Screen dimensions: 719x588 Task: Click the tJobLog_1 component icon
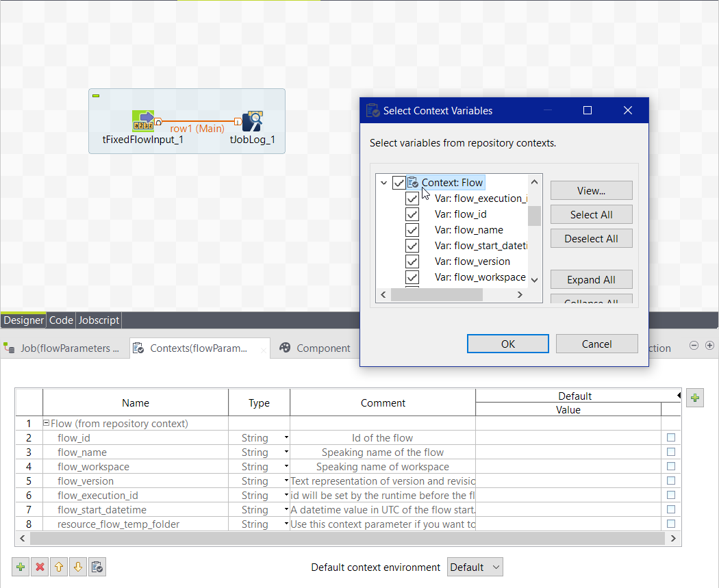coord(252,121)
